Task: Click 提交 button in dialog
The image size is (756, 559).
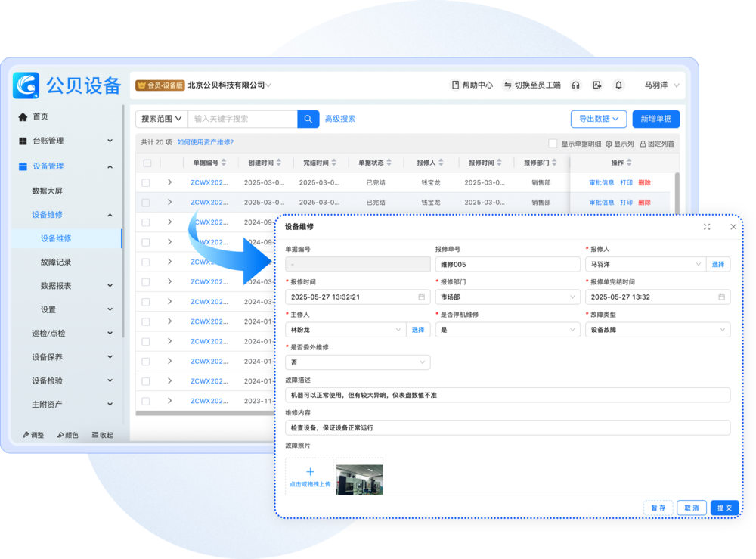Action: (x=725, y=508)
